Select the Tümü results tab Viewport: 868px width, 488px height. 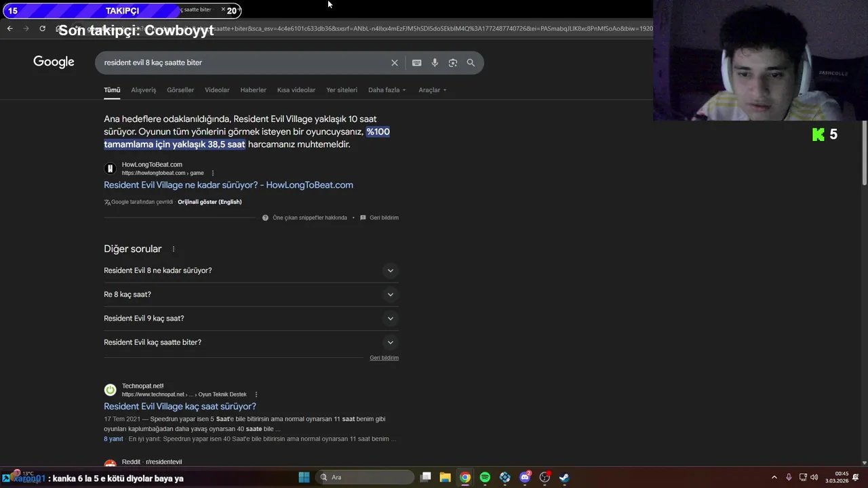[112, 89]
